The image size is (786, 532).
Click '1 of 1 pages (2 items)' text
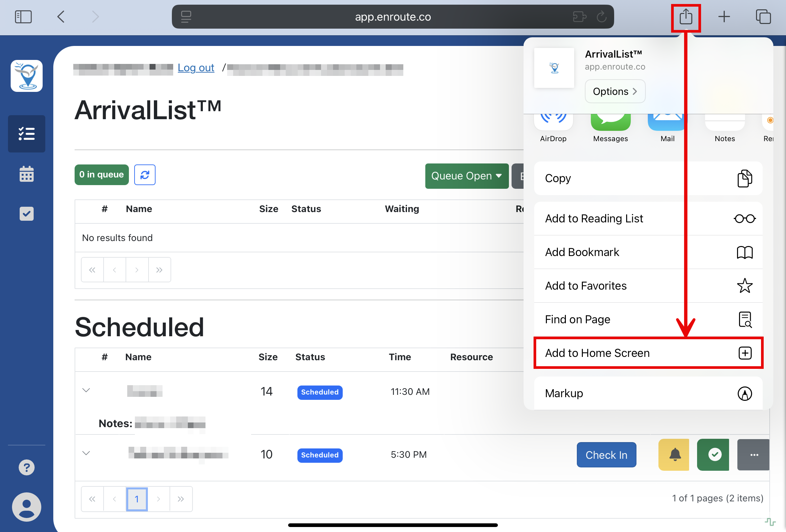click(717, 498)
